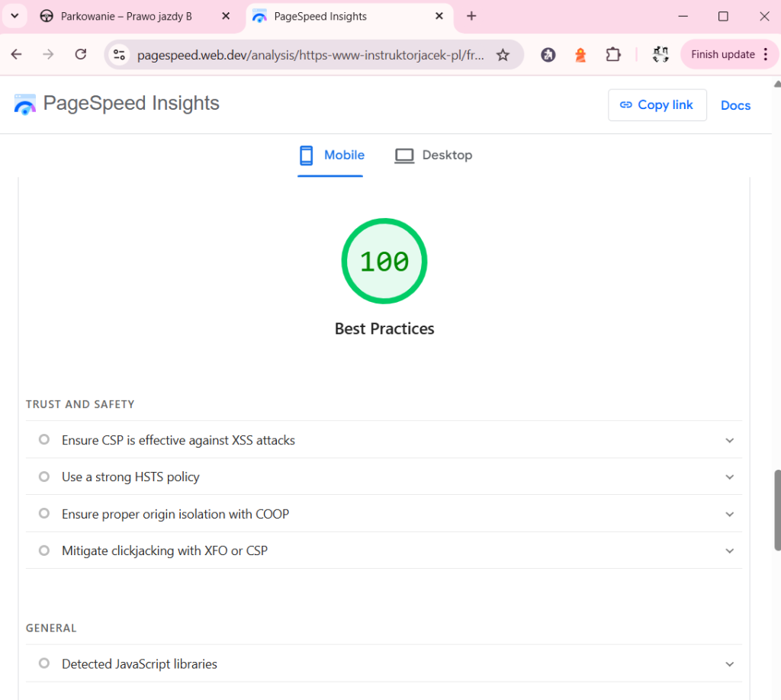781x700 pixels.
Task: Click the browser forward arrow
Action: click(x=48, y=54)
